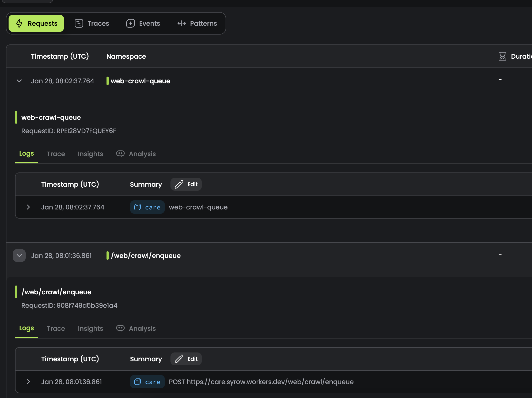Expand the 08:01:36.861 POST log entry
The image size is (532, 398).
coord(28,382)
